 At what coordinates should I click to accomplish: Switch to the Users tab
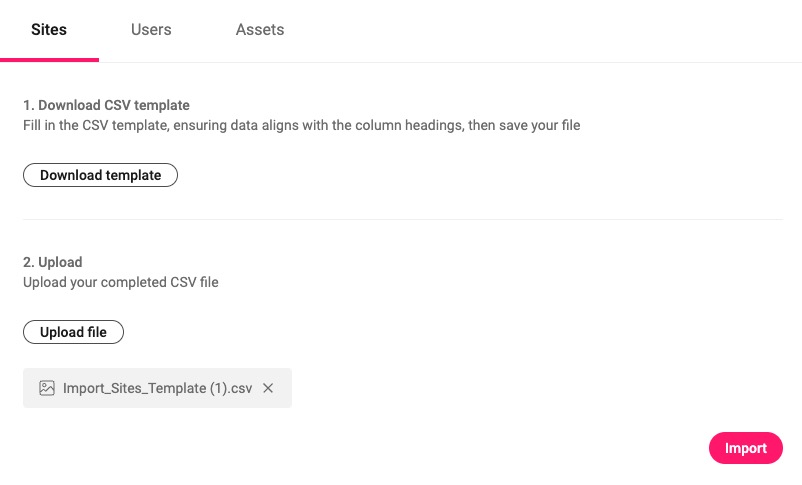click(x=151, y=30)
